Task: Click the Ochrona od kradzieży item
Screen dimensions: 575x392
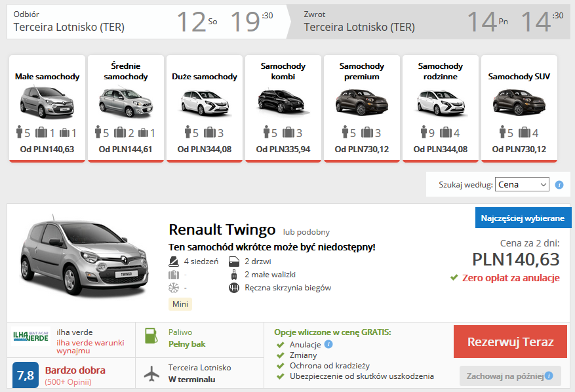Action: click(x=330, y=366)
